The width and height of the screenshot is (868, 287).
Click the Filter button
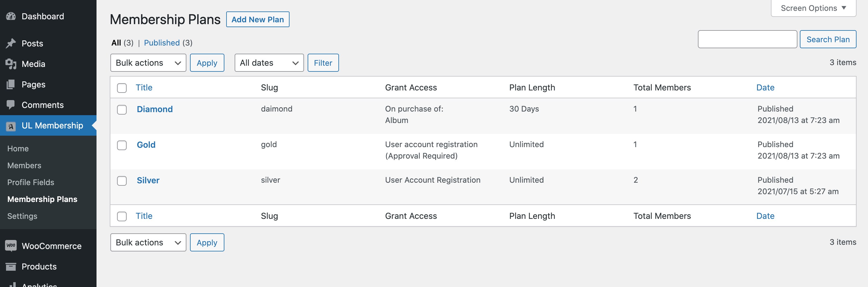point(323,63)
